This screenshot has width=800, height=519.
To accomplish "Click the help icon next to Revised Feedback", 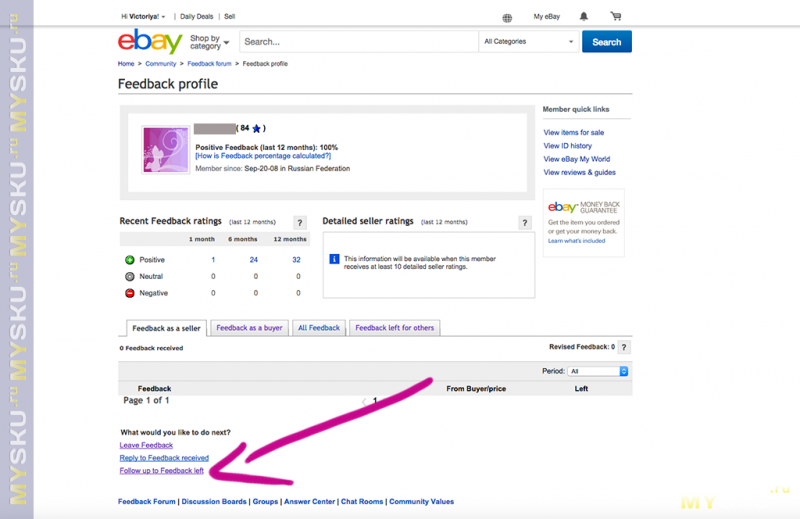I will click(x=624, y=347).
